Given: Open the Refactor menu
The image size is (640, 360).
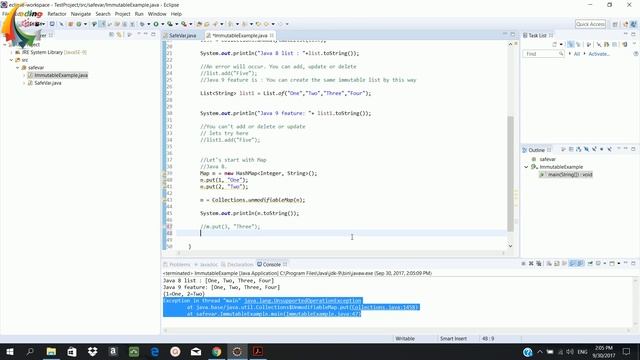Looking at the screenshot, I should [x=57, y=14].
